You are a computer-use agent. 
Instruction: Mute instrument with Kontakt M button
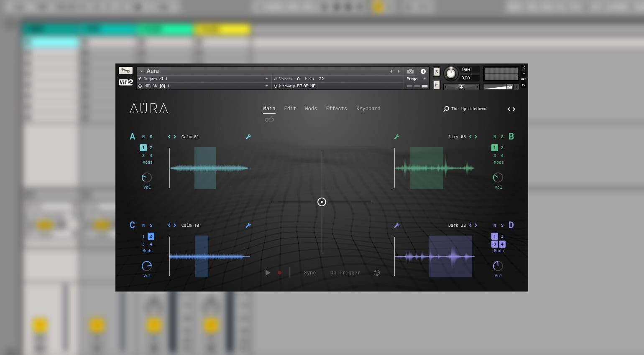coord(437,85)
